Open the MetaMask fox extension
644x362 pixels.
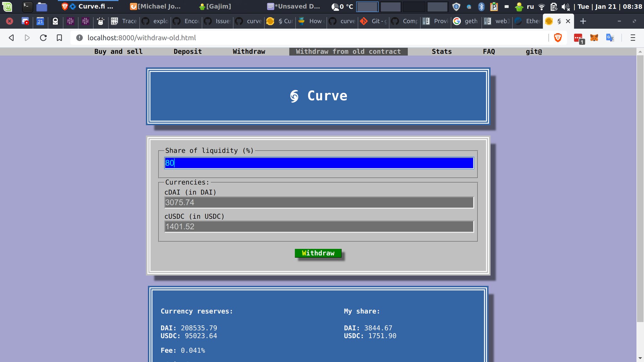click(x=594, y=38)
